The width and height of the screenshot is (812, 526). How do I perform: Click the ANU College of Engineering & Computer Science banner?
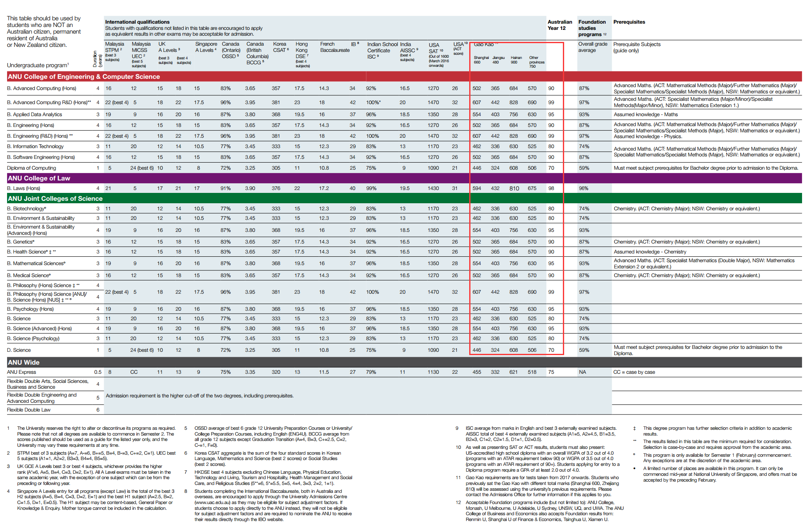(84, 77)
